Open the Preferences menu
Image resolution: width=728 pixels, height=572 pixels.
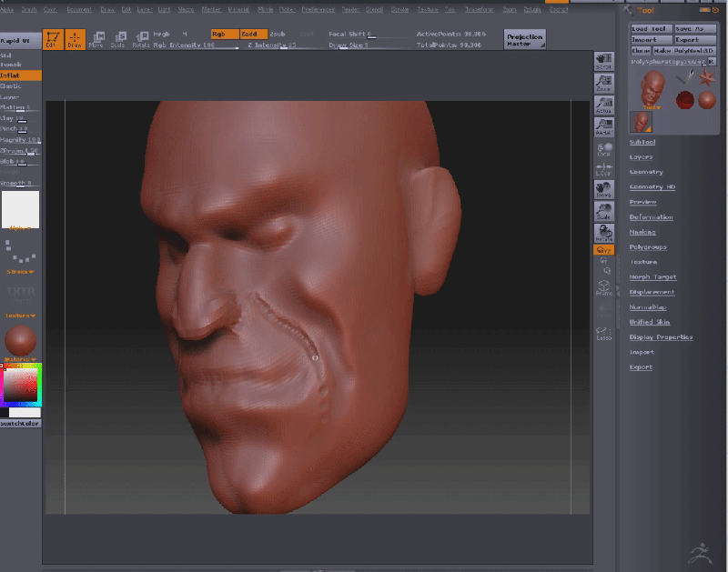point(318,9)
